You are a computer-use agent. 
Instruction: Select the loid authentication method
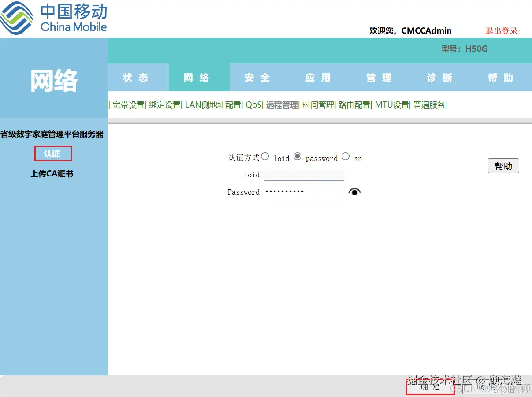pos(265,156)
